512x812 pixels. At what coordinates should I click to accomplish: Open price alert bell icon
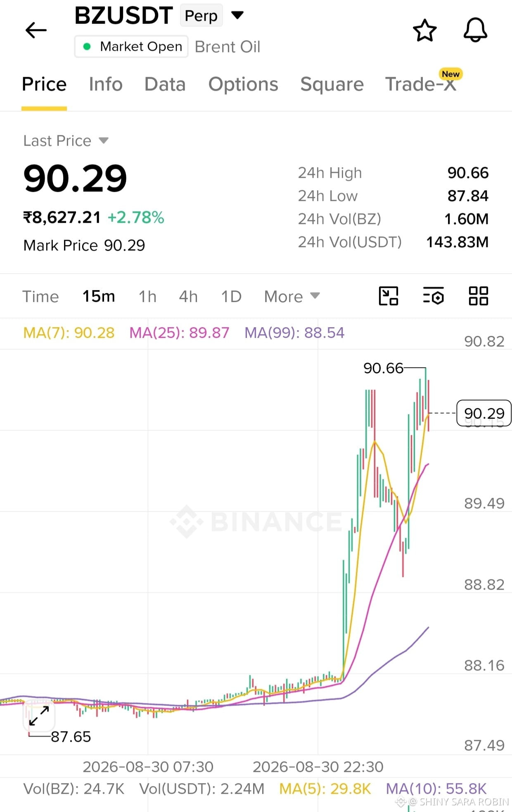(x=475, y=30)
